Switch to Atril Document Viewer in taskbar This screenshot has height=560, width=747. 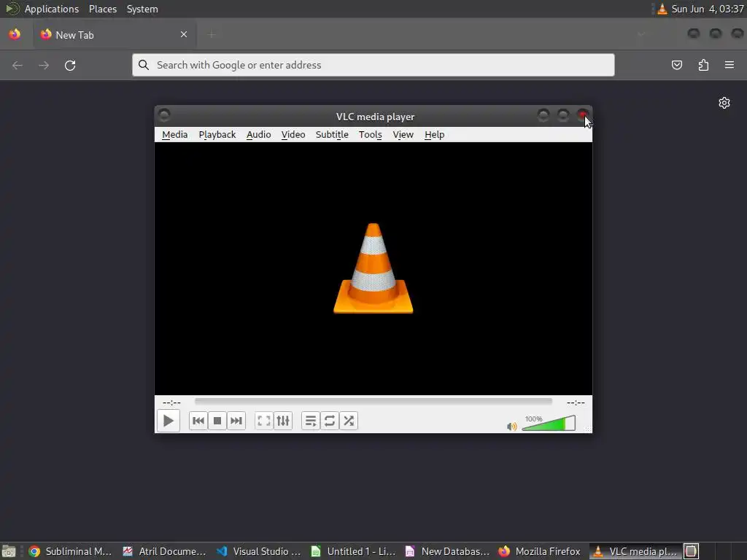[164, 551]
